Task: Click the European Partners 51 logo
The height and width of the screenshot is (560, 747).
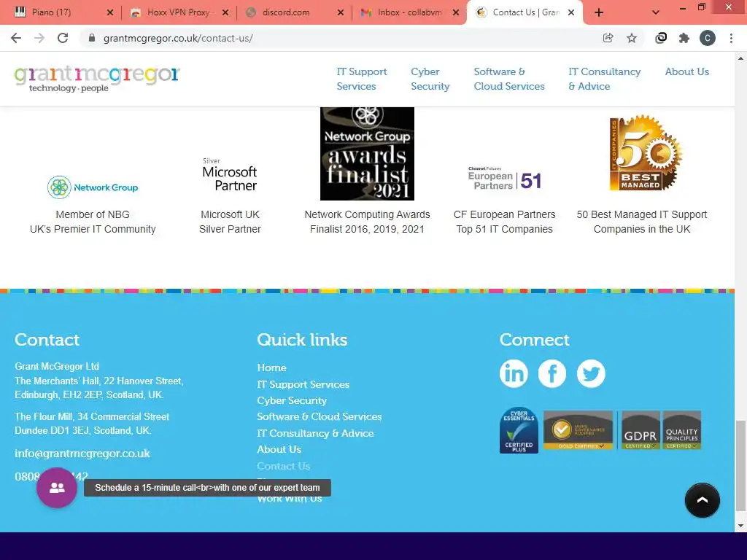Action: pos(505,179)
